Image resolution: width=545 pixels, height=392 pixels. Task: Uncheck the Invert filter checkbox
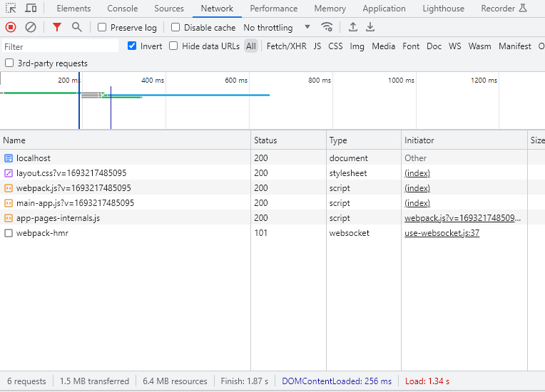pyautogui.click(x=132, y=46)
